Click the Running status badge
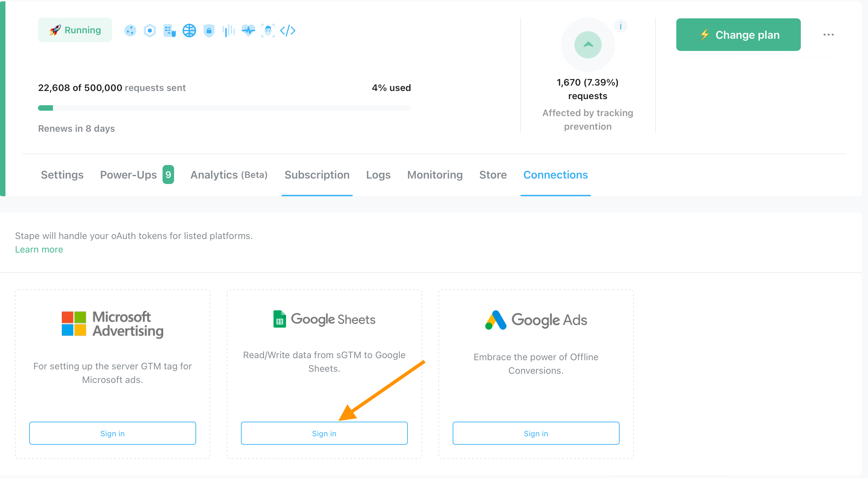 point(75,30)
